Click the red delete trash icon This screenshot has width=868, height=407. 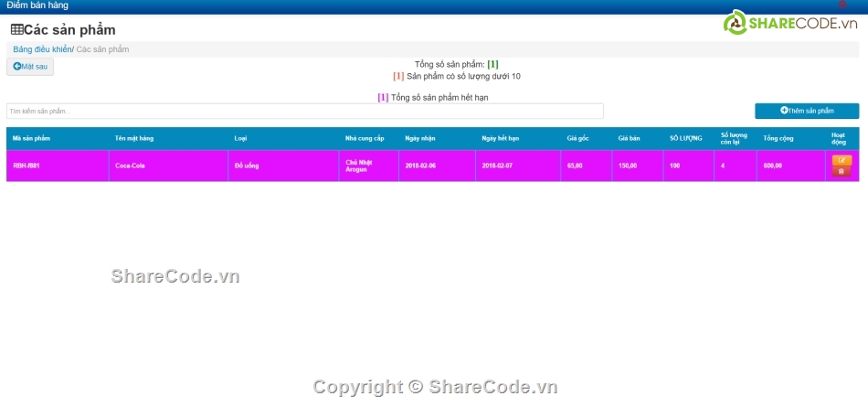(842, 171)
